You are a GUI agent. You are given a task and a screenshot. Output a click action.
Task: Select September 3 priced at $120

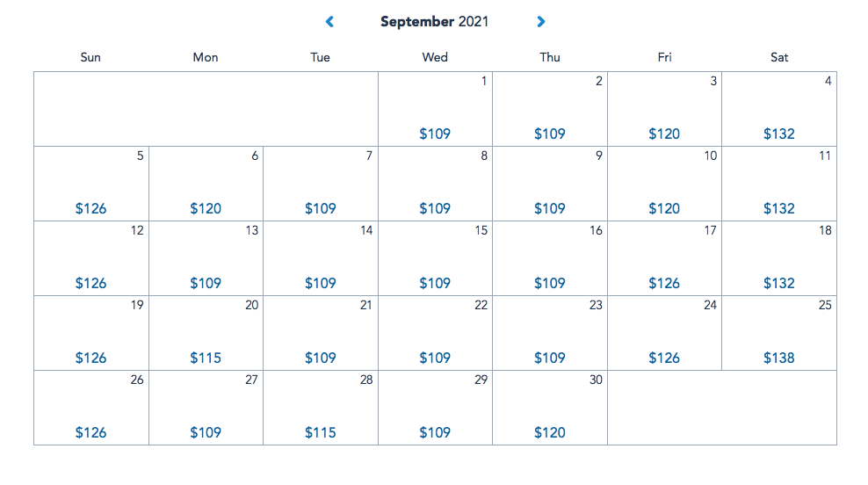664,110
